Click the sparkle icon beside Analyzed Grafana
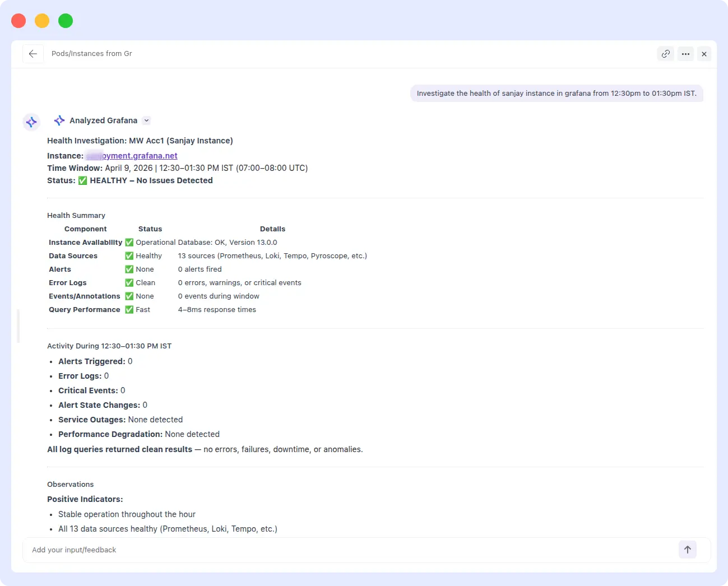The height and width of the screenshot is (586, 728). pyautogui.click(x=59, y=120)
